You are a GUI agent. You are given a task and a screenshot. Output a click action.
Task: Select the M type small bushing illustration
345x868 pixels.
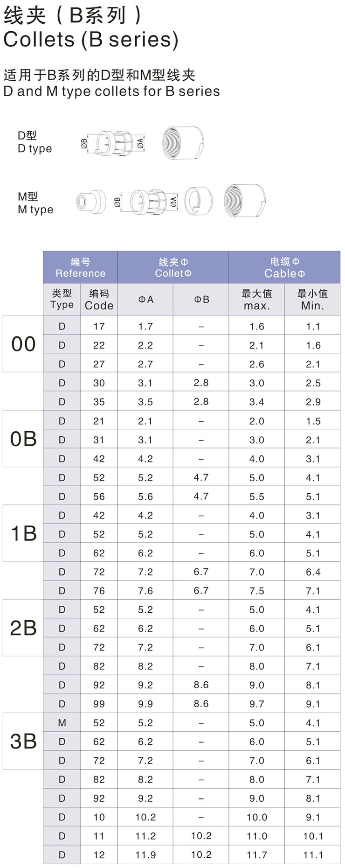pyautogui.click(x=91, y=202)
